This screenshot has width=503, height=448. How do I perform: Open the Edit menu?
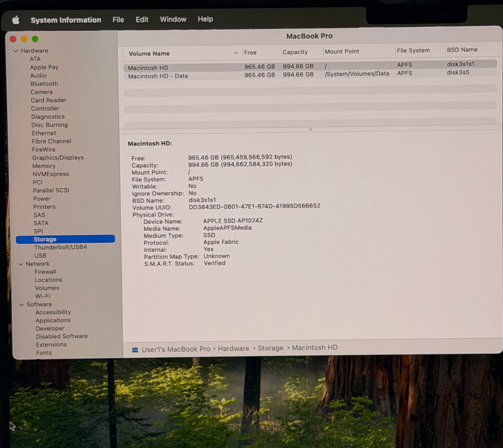coord(142,19)
